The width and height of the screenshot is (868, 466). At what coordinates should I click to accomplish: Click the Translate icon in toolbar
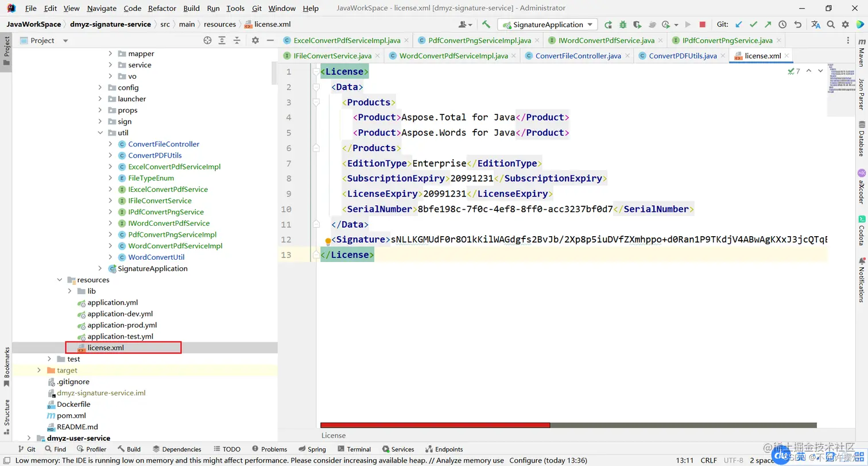pyautogui.click(x=816, y=25)
